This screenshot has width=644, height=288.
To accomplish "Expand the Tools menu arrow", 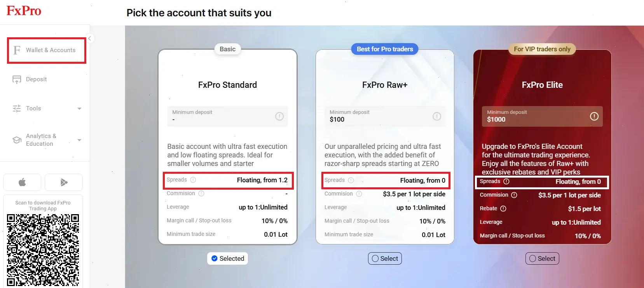I will click(x=79, y=108).
